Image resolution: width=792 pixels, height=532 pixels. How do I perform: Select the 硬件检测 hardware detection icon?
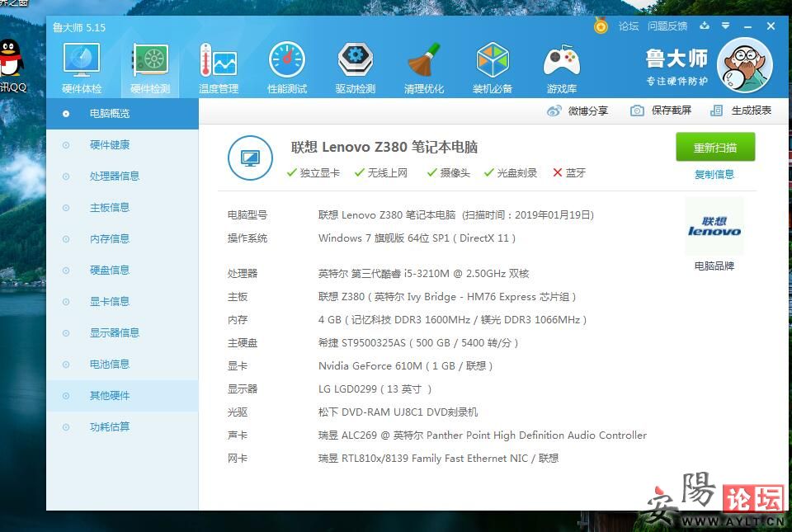pos(150,68)
